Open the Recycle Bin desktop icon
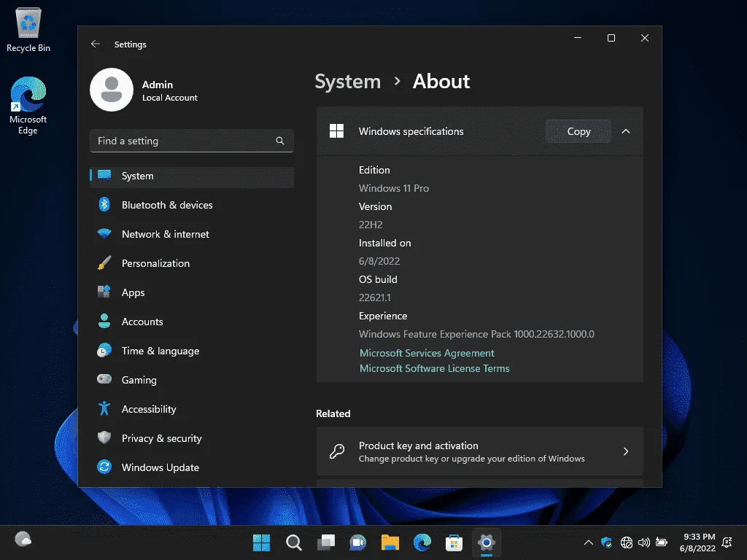 (x=28, y=29)
